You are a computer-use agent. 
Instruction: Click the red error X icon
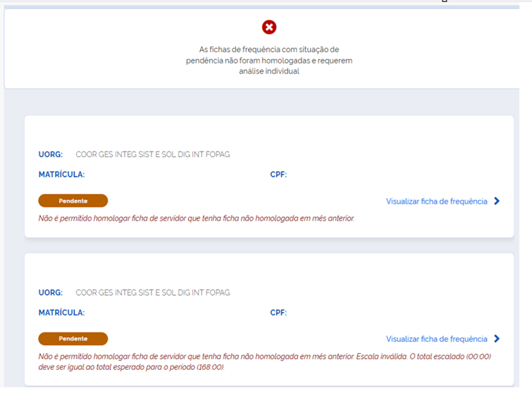[x=269, y=27]
